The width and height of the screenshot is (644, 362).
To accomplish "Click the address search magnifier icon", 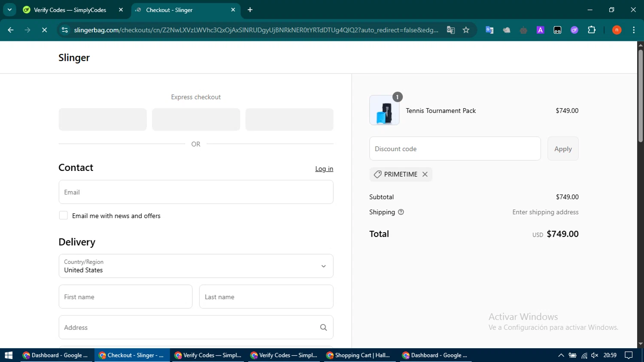I will pyautogui.click(x=324, y=327).
